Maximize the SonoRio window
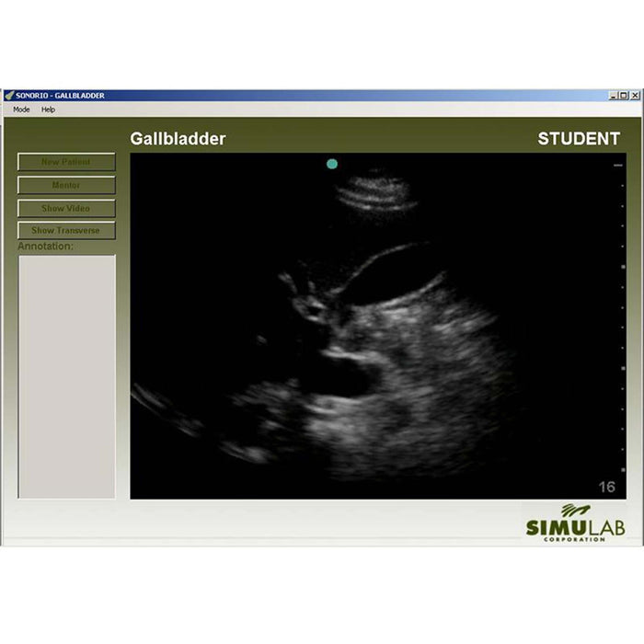Screen dimensions: 644x644 pyautogui.click(x=623, y=96)
